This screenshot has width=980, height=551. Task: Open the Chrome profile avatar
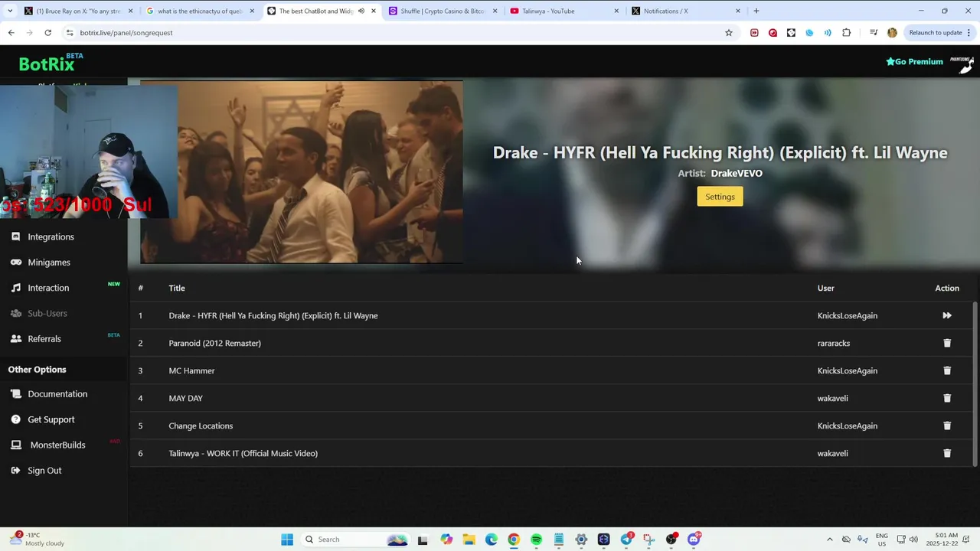point(892,33)
